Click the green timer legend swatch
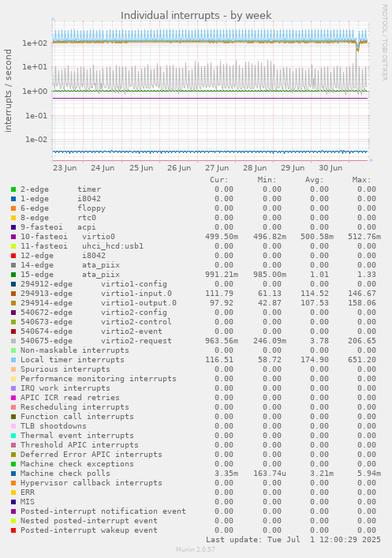The image size is (392, 558). 13,189
